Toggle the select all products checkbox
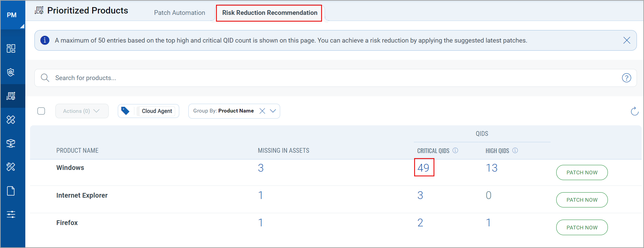The width and height of the screenshot is (644, 248). tap(41, 111)
